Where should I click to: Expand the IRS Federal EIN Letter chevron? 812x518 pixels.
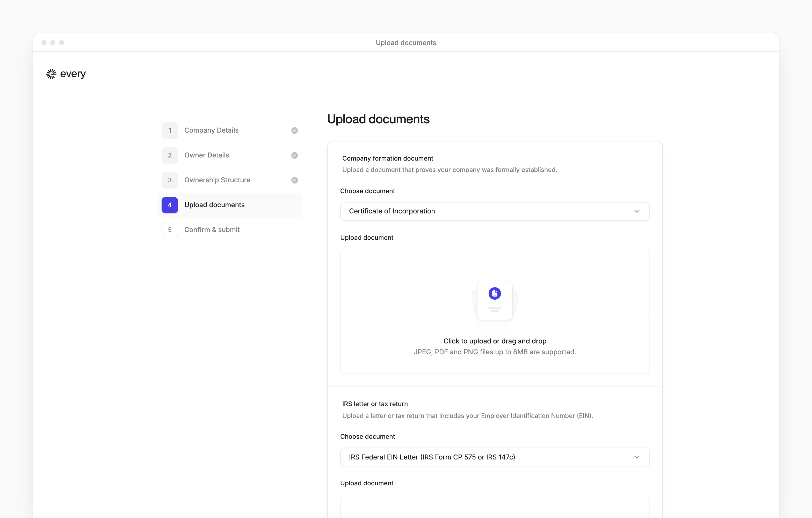(637, 457)
